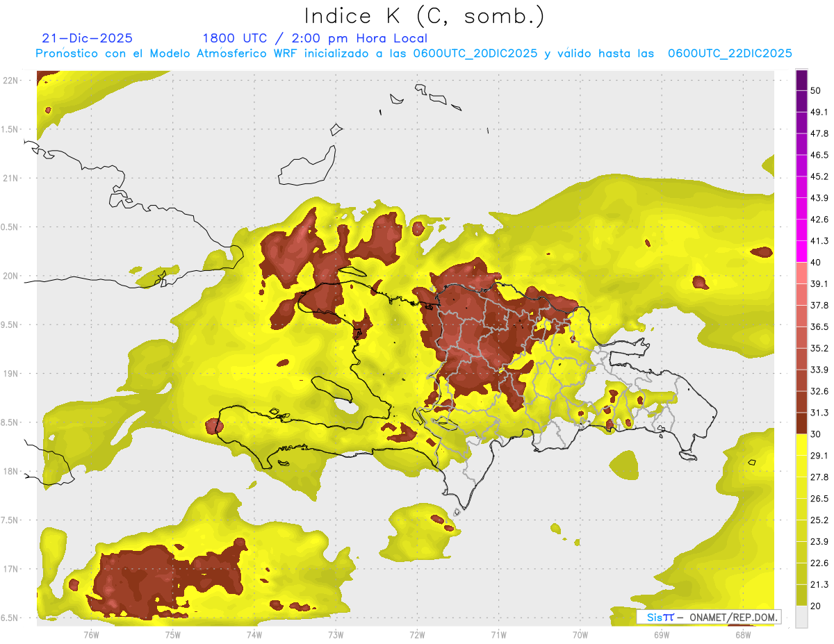Pick the bright yellow swatch between 29.1 and 30

(x=802, y=445)
